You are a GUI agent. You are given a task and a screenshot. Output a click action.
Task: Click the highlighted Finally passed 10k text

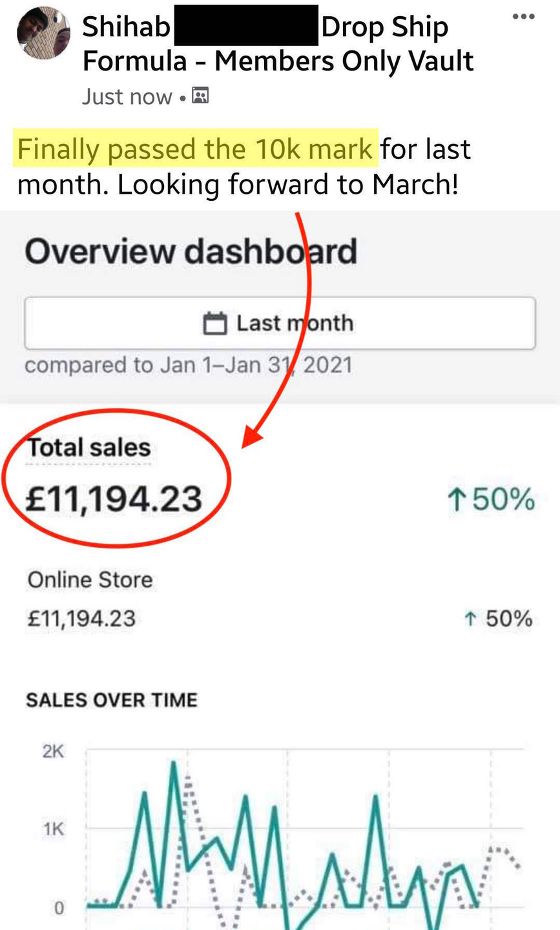(194, 149)
